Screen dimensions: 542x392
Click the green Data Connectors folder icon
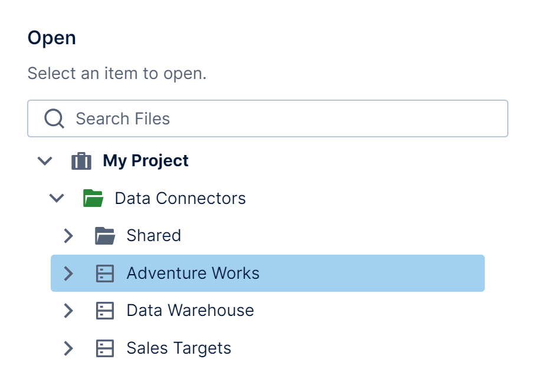[x=93, y=198]
